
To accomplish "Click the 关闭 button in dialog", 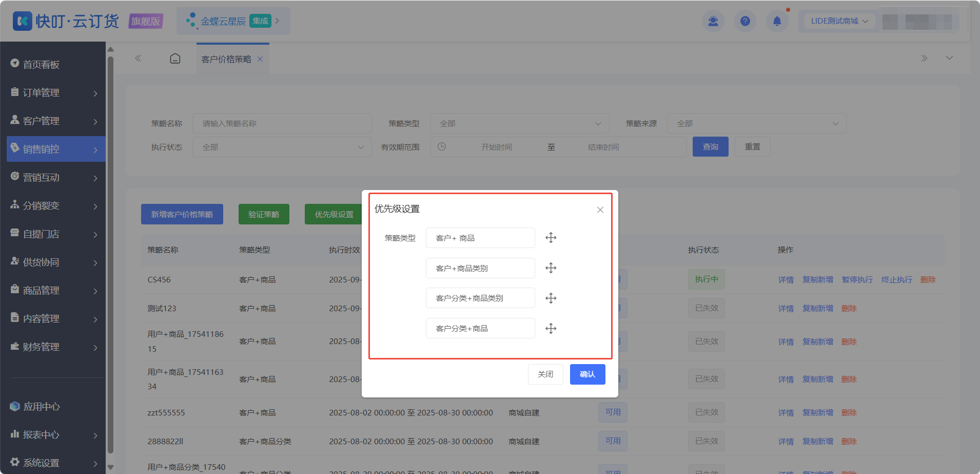I will 545,374.
